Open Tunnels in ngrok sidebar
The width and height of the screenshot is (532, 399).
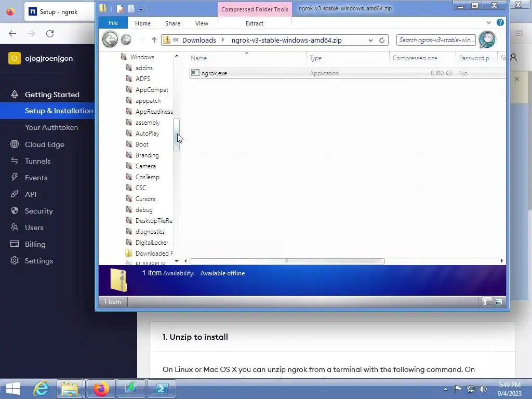[x=37, y=161]
